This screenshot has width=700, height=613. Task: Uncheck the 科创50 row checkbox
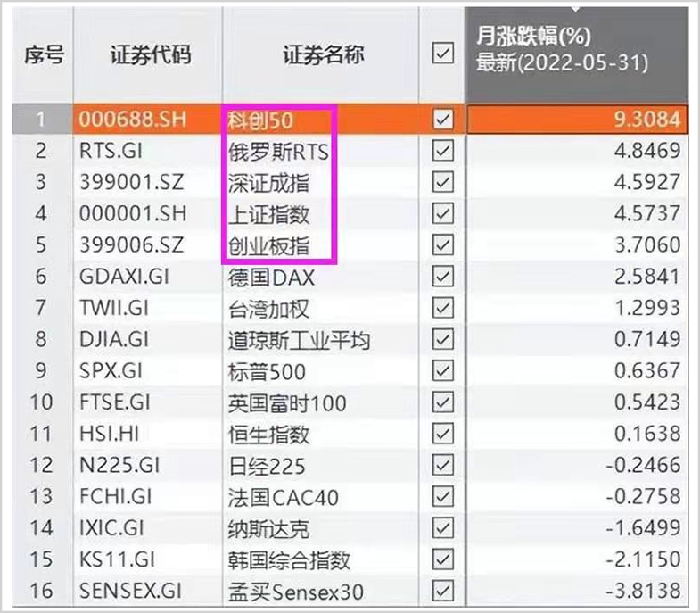443,120
